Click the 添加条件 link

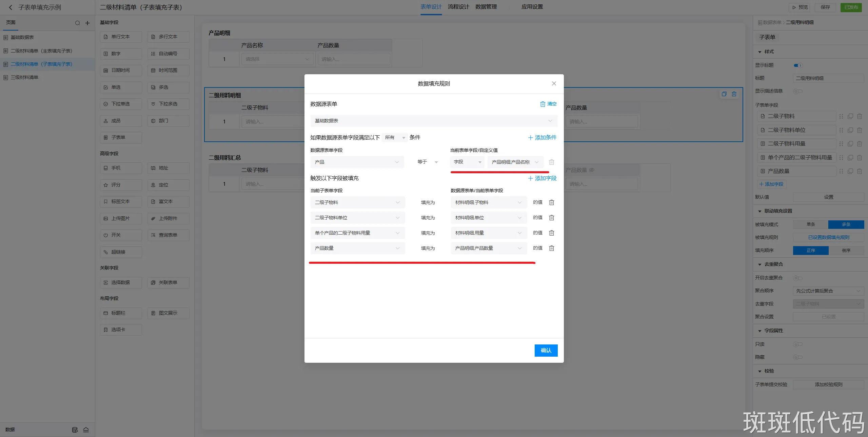pos(542,138)
